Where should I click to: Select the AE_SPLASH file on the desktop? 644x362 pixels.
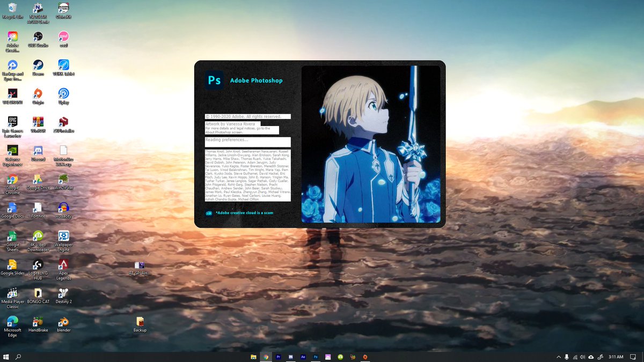(x=140, y=265)
